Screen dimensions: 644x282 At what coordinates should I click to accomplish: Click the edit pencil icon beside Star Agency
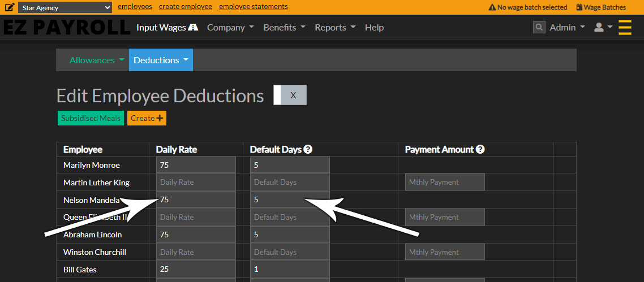(x=10, y=7)
